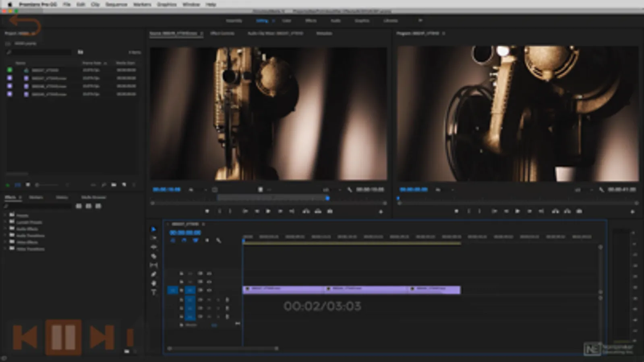The image size is (644, 362).
Task: Click Export Frame camera icon in Program monitor
Action: [x=579, y=211]
